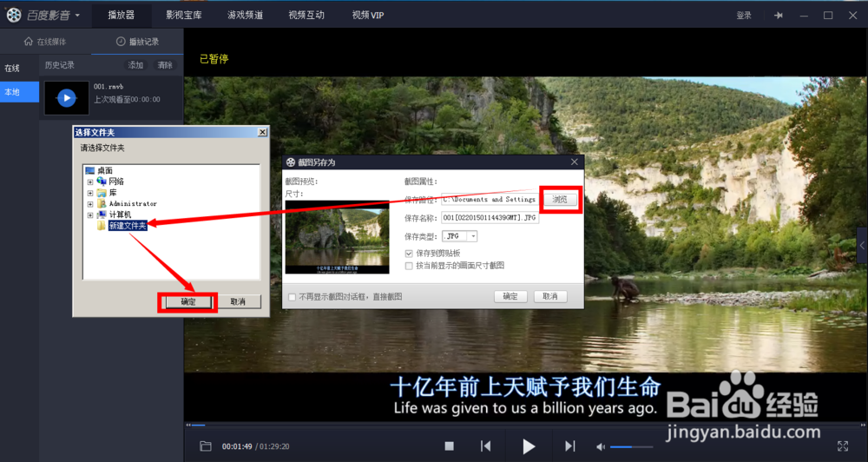Viewport: 868px width, 462px height.
Task: Select the 001.rmvb history entry name
Action: pos(108,87)
